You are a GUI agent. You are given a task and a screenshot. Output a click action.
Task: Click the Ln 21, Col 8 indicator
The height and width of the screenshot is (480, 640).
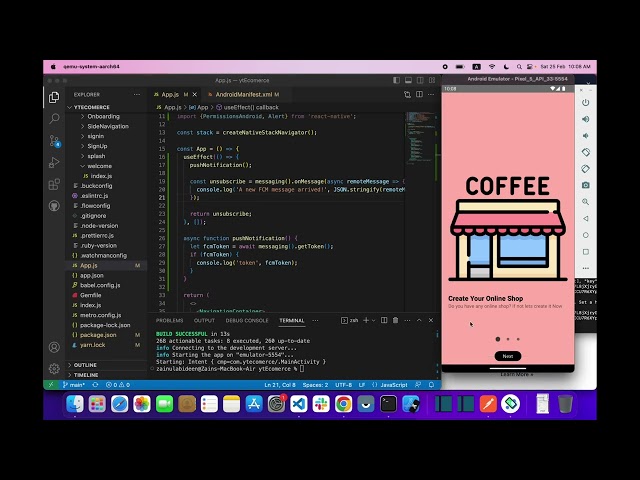click(x=280, y=384)
